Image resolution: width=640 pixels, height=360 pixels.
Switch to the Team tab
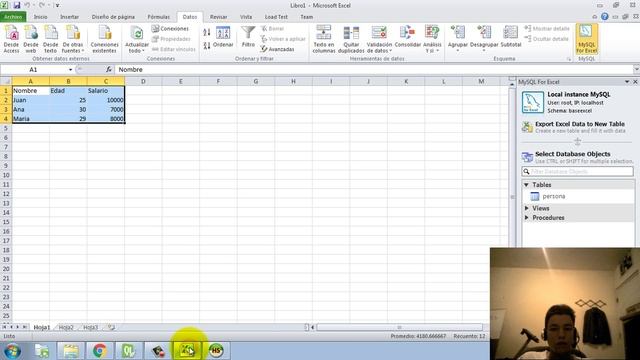click(307, 17)
